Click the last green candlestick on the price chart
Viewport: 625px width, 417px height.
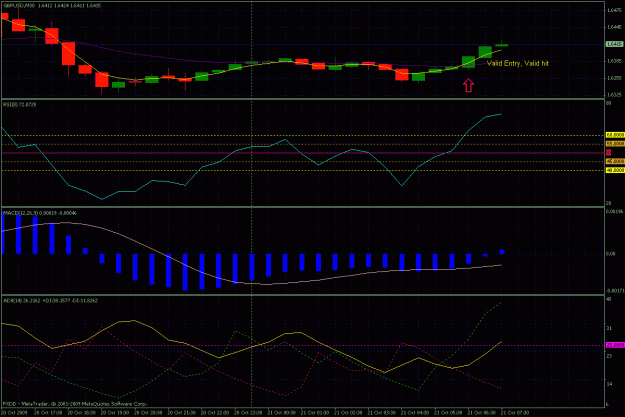(x=501, y=45)
